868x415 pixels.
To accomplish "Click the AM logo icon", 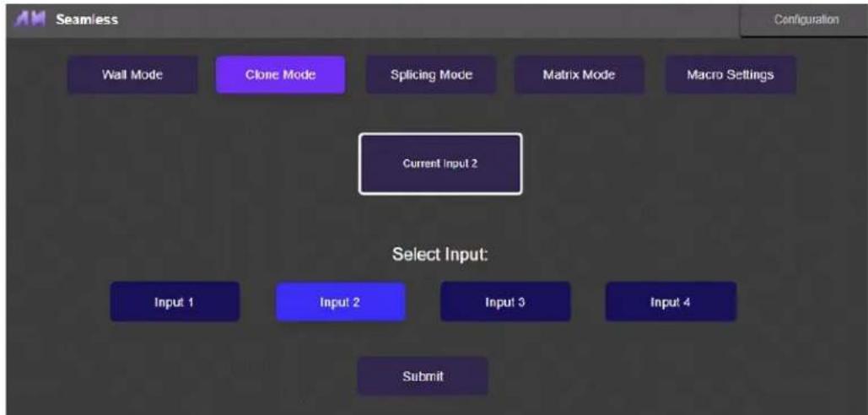I will point(30,19).
